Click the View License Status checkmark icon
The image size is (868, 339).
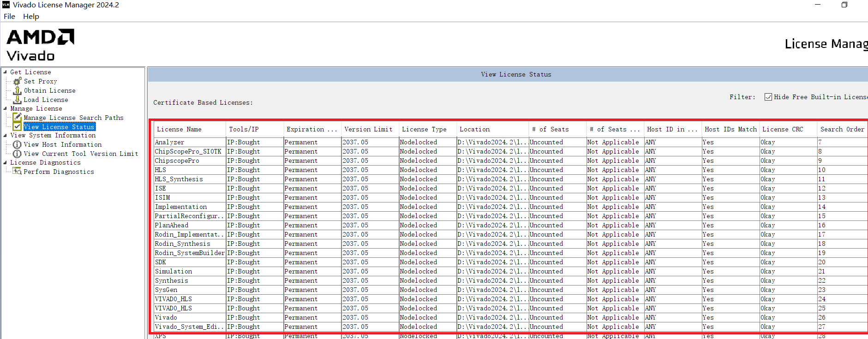(17, 126)
